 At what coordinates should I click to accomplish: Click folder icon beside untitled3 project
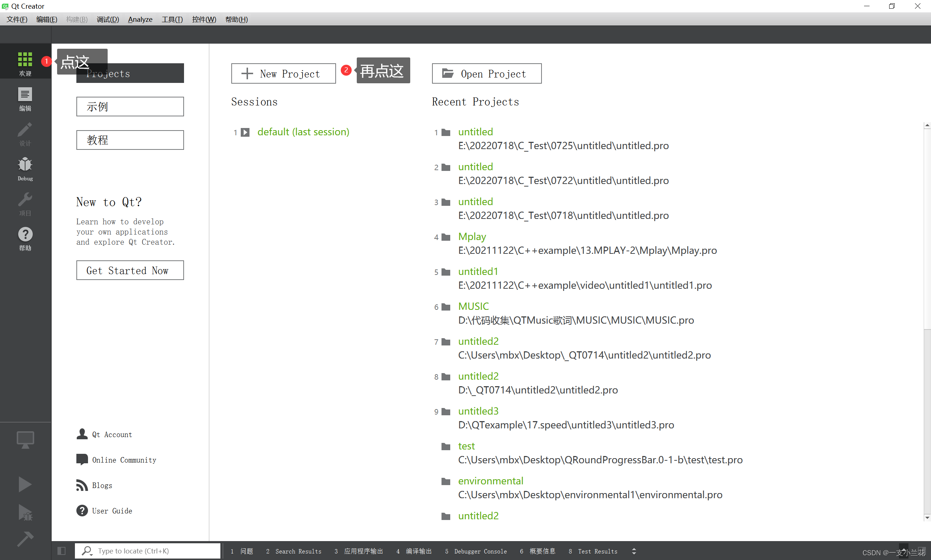tap(446, 411)
